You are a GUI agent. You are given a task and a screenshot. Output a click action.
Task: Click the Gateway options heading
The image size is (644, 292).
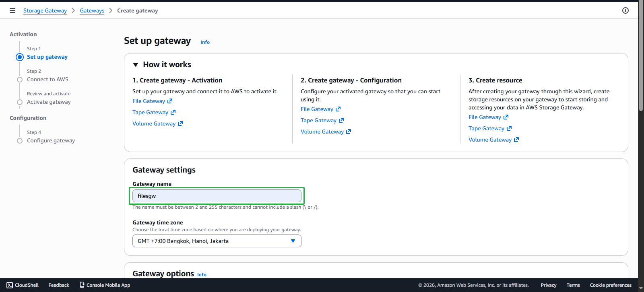(163, 273)
